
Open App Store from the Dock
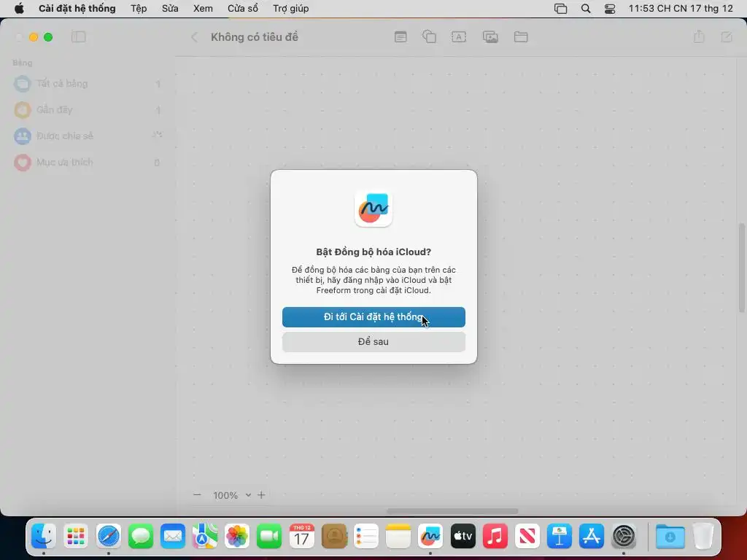592,536
